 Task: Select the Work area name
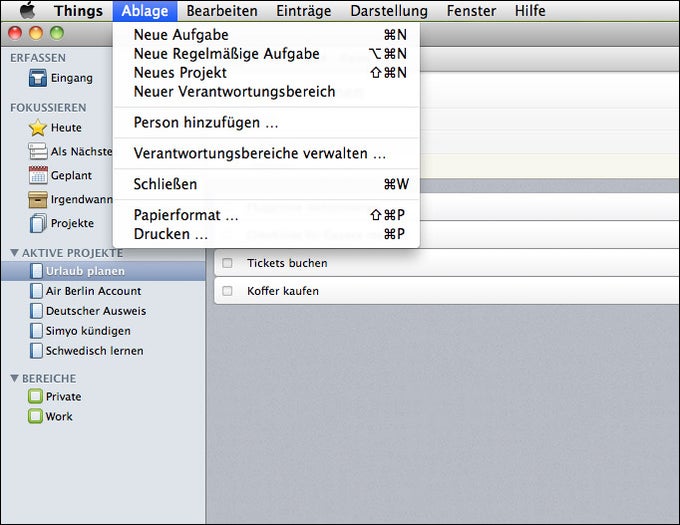point(59,417)
